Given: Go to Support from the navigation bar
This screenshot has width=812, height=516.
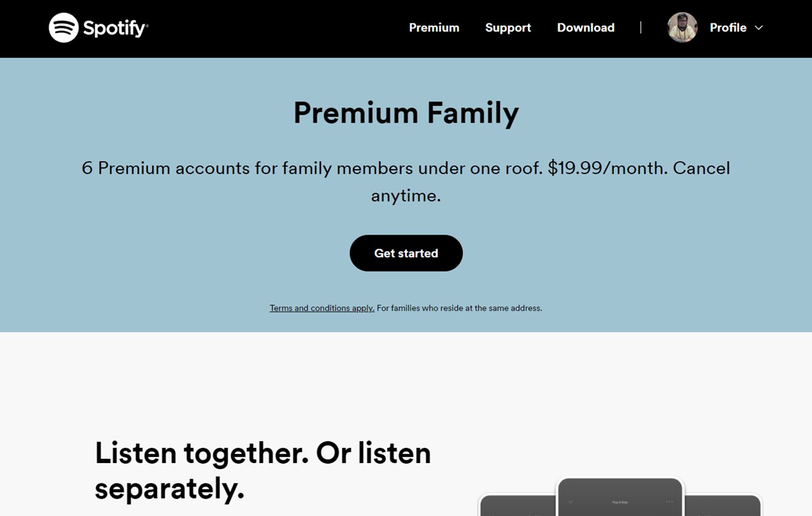Looking at the screenshot, I should coord(508,28).
